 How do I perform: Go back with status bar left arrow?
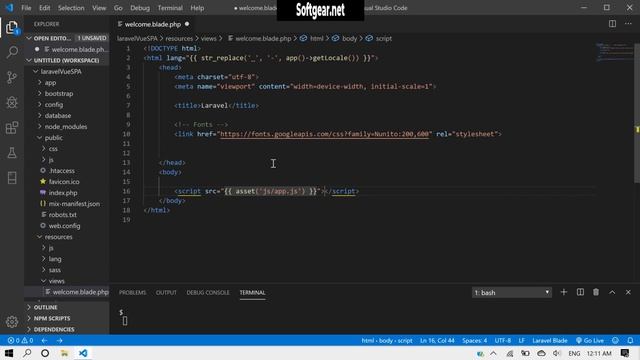click(x=44, y=340)
